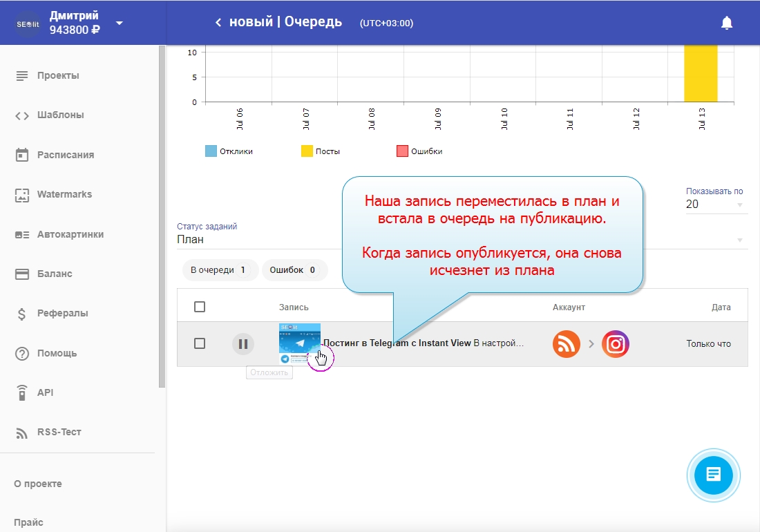
Task: Click the Ошибок filter chip
Action: 292,270
